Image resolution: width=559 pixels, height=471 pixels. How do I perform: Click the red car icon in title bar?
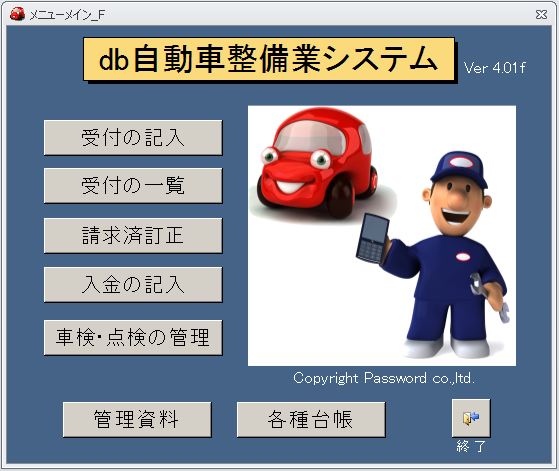[x=17, y=14]
